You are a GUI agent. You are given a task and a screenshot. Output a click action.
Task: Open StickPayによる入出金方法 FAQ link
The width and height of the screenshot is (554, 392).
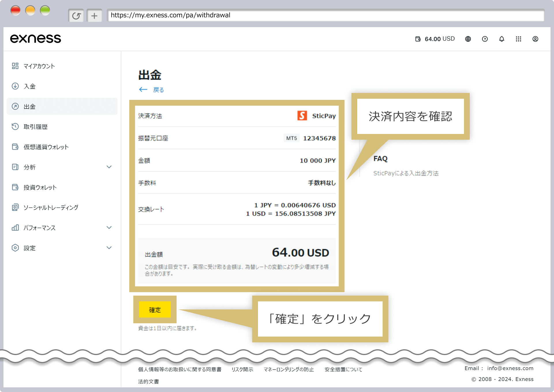[x=406, y=173]
